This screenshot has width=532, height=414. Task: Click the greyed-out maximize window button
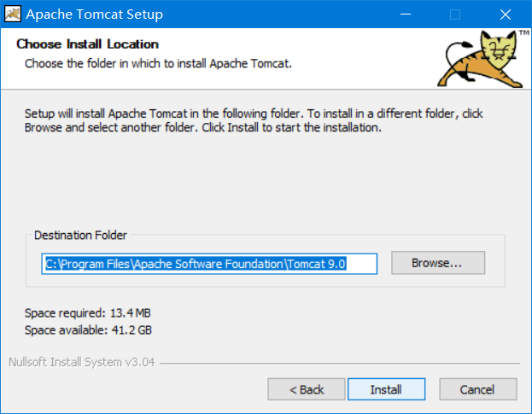(455, 15)
